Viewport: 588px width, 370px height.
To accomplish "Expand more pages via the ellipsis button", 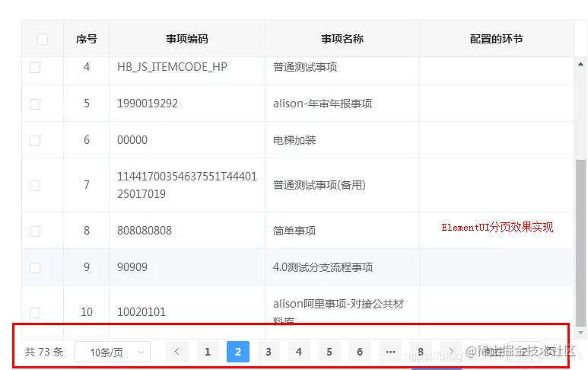I will (390, 352).
